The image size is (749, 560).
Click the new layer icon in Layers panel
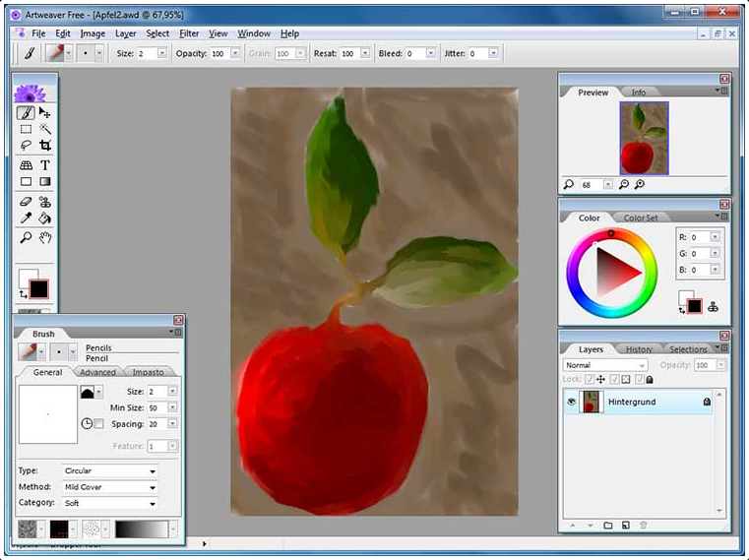625,525
